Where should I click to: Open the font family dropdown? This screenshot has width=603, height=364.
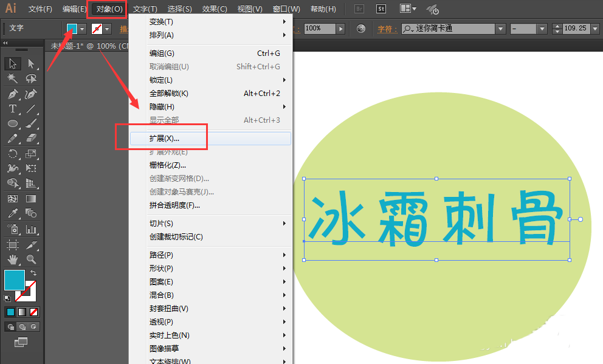pyautogui.click(x=500, y=29)
